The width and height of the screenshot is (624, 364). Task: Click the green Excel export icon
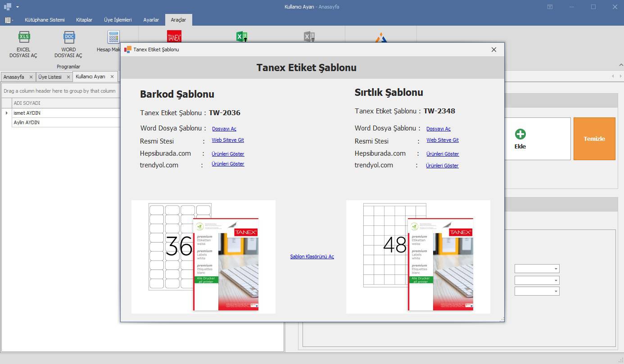click(242, 37)
